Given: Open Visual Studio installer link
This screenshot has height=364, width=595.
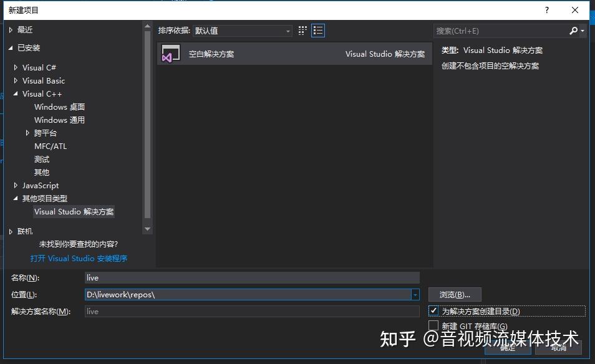Looking at the screenshot, I should pyautogui.click(x=79, y=258).
